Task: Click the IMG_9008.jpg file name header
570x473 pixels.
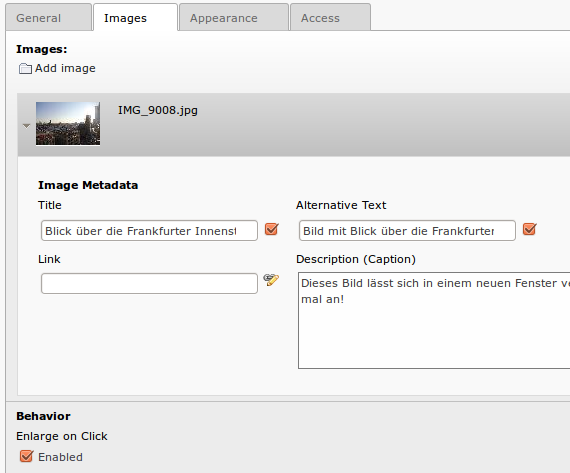Action: (x=158, y=110)
